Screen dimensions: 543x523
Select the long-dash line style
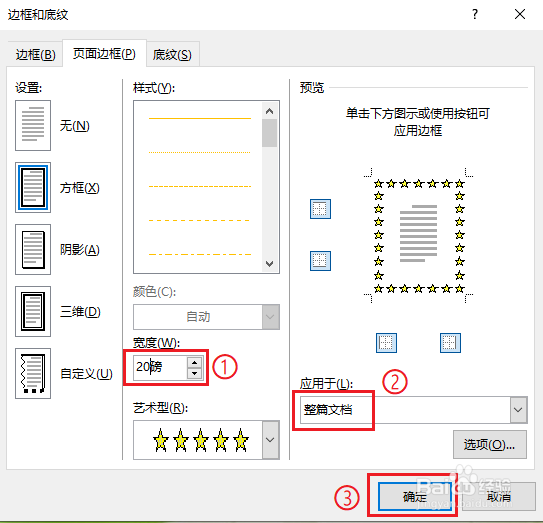[199, 220]
